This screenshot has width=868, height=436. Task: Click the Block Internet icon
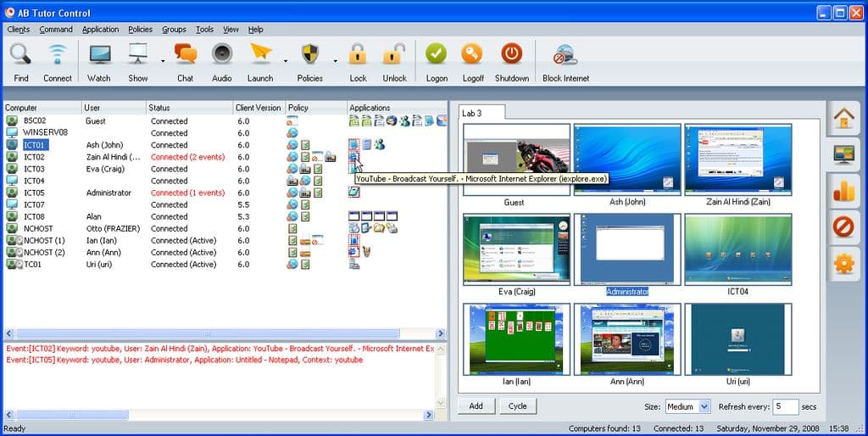click(565, 55)
